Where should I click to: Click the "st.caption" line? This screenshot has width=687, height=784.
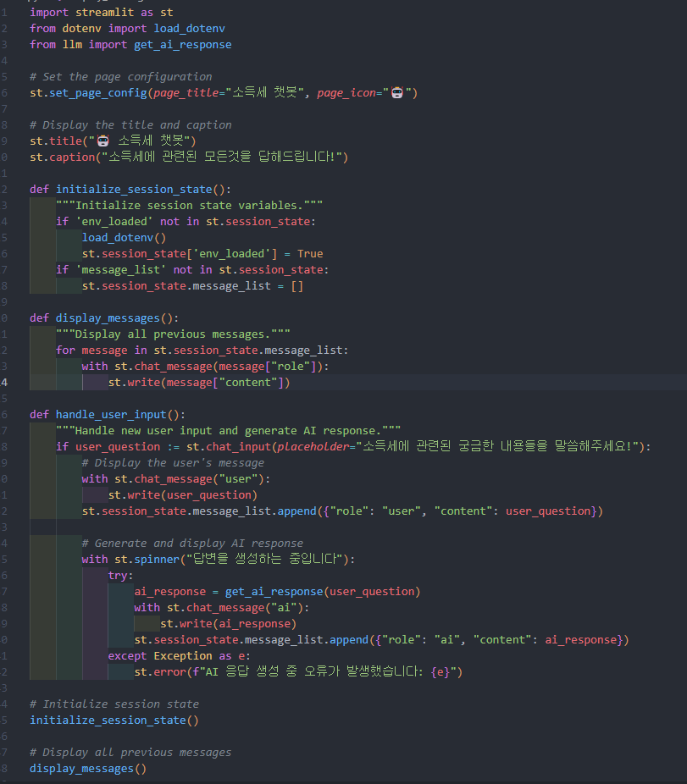pos(189,157)
